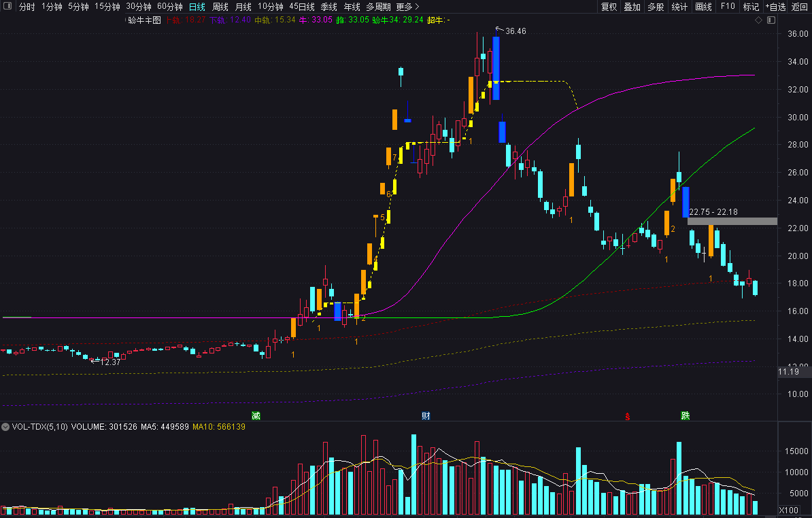
Task: Select the 季线 quarterly chart tab
Action: pyautogui.click(x=329, y=7)
